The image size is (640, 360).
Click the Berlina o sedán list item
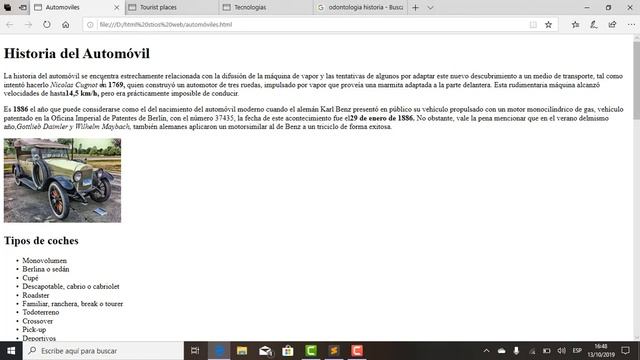tap(46, 269)
